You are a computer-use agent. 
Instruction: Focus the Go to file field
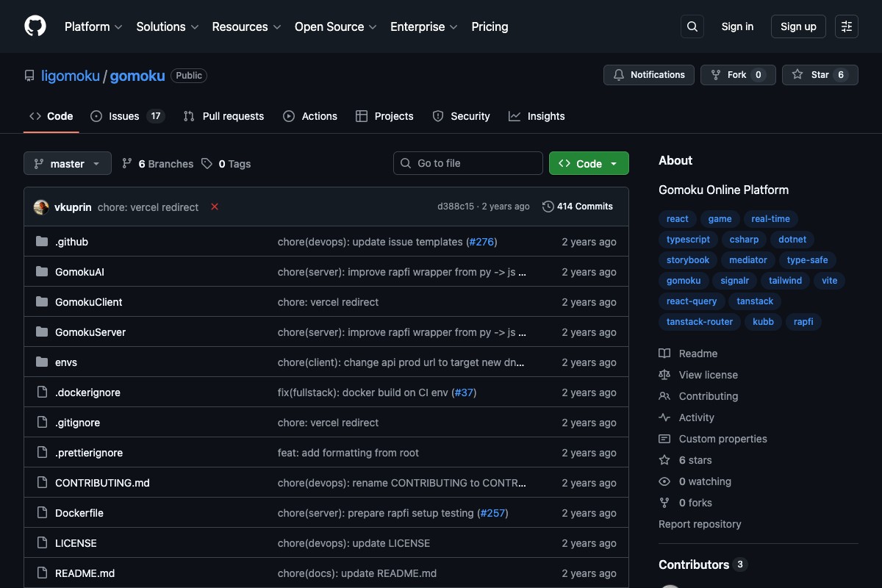tap(468, 163)
